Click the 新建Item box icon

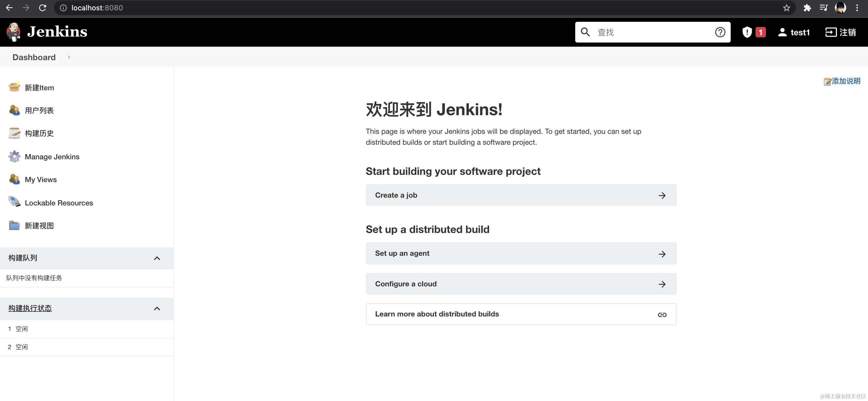[x=14, y=87]
